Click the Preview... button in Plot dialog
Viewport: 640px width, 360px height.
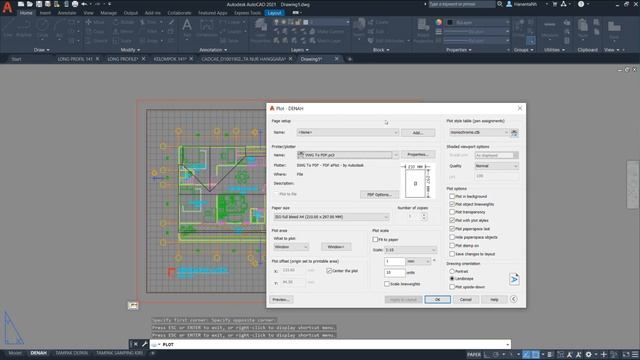coord(281,300)
